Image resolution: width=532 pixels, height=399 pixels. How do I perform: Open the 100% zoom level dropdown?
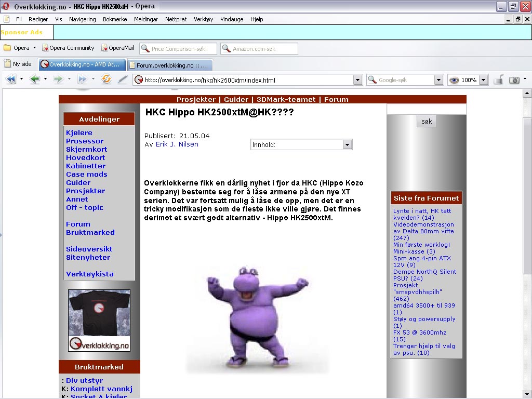pyautogui.click(x=484, y=80)
